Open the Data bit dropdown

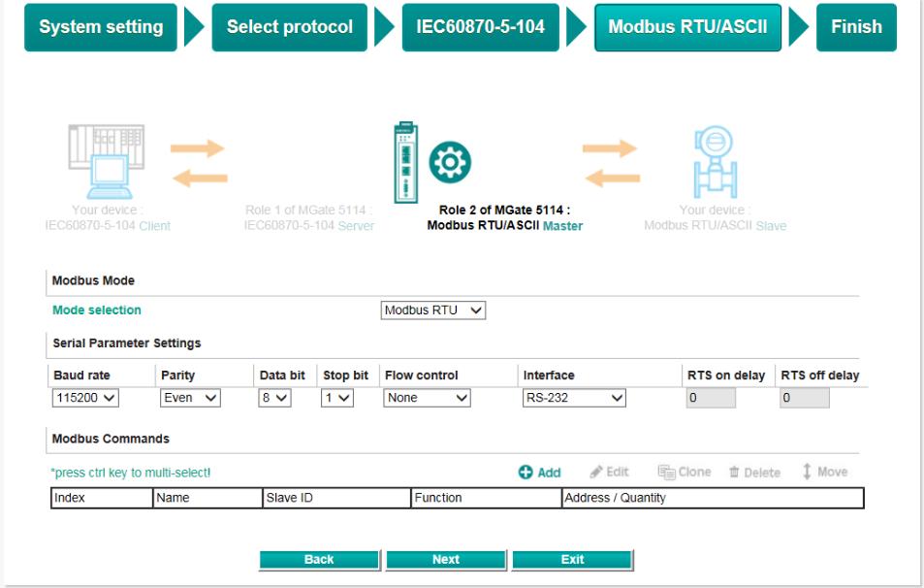[274, 398]
